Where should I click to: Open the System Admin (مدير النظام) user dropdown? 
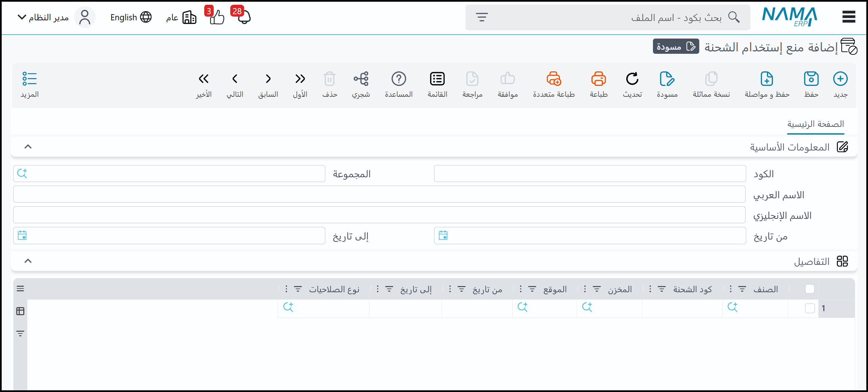pos(44,17)
